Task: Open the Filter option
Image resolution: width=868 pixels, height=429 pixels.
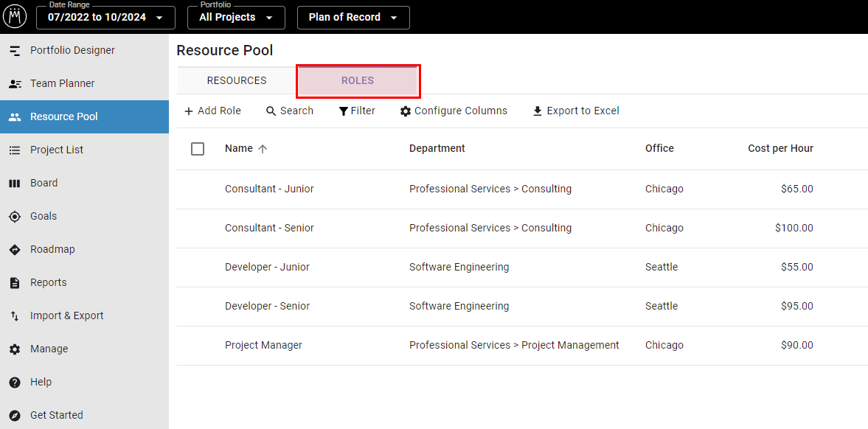Action: point(357,111)
